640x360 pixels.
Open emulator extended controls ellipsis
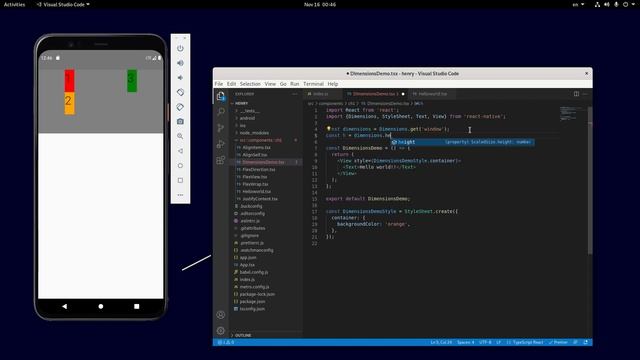tap(180, 195)
